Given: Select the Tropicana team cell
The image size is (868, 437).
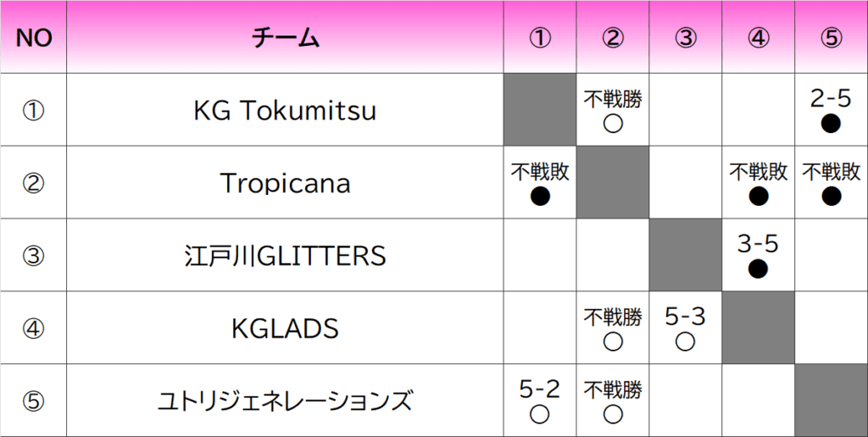Looking at the screenshot, I should pos(285,184).
